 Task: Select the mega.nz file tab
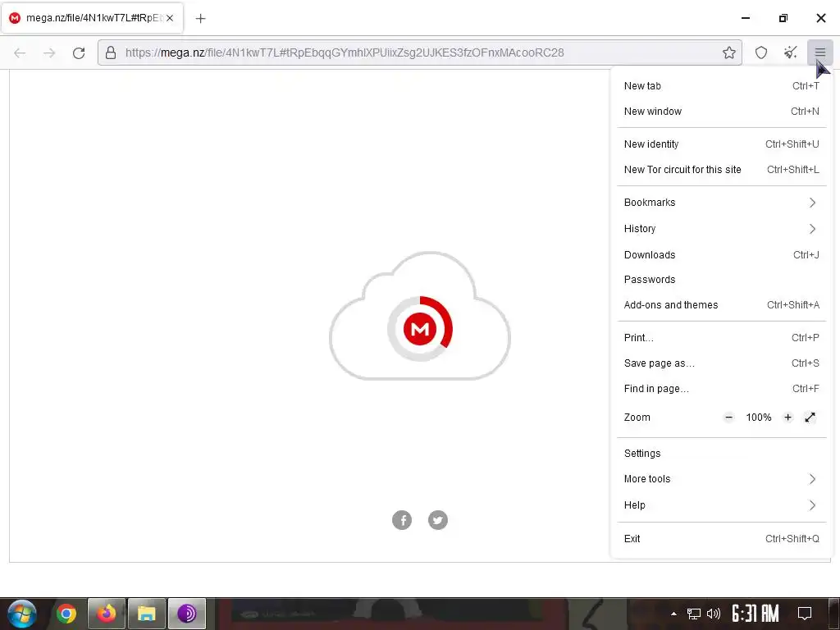click(93, 18)
